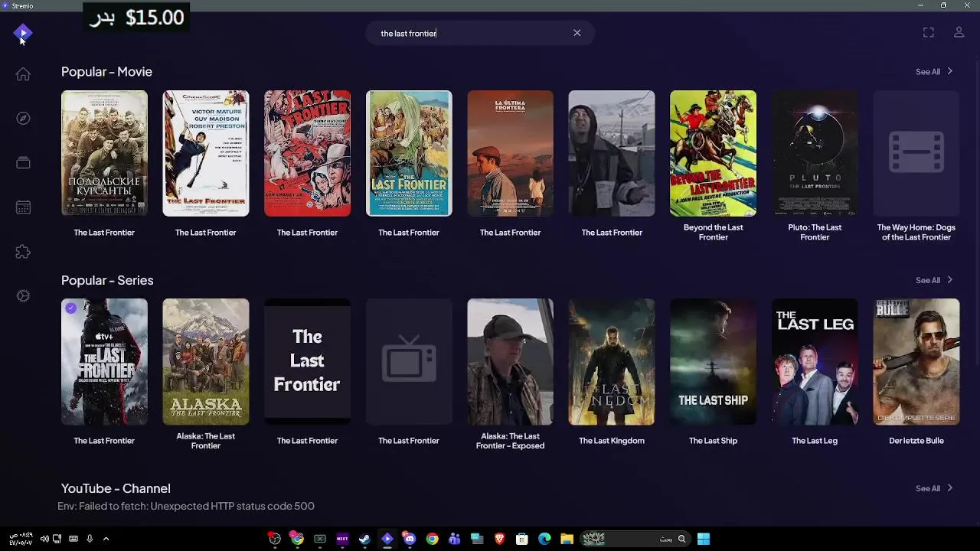Click the 'YouTube - Channel' section heading
980x551 pixels.
[x=116, y=488]
